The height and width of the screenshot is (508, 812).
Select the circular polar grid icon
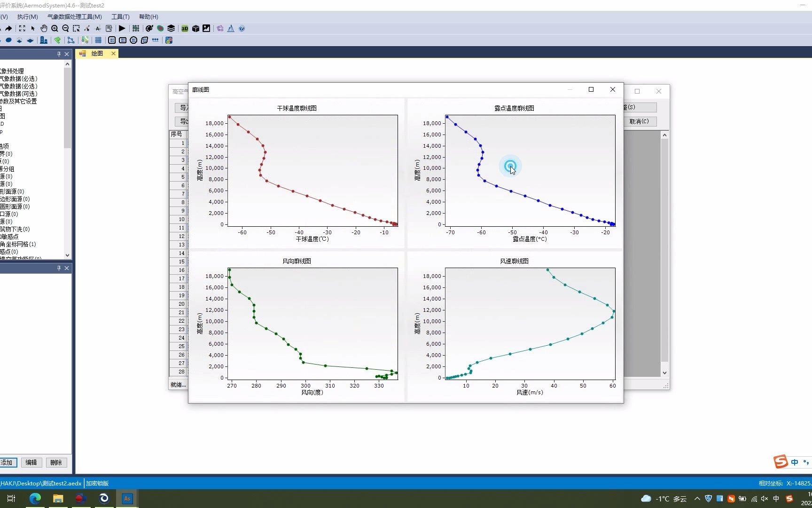click(133, 40)
